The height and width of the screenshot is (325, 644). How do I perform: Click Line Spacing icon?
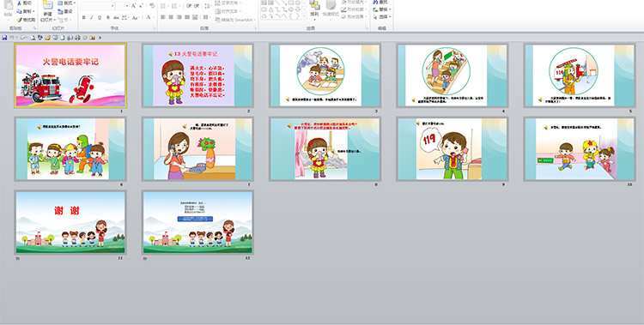(207, 6)
